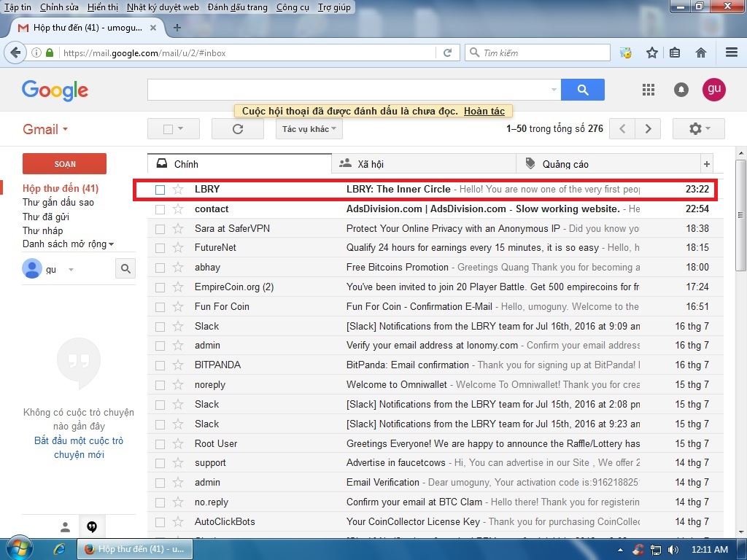Open the Tác vụ khác dropdown
747x560 pixels.
click(309, 129)
